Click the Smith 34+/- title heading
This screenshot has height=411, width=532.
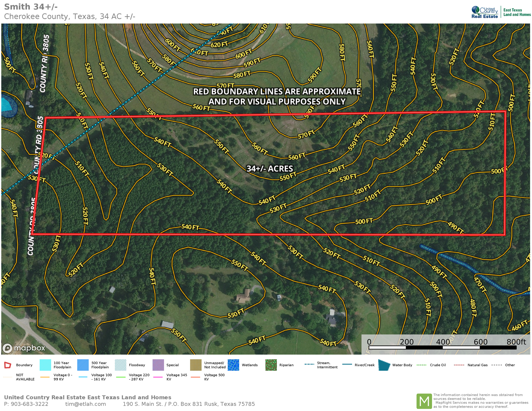point(31,7)
